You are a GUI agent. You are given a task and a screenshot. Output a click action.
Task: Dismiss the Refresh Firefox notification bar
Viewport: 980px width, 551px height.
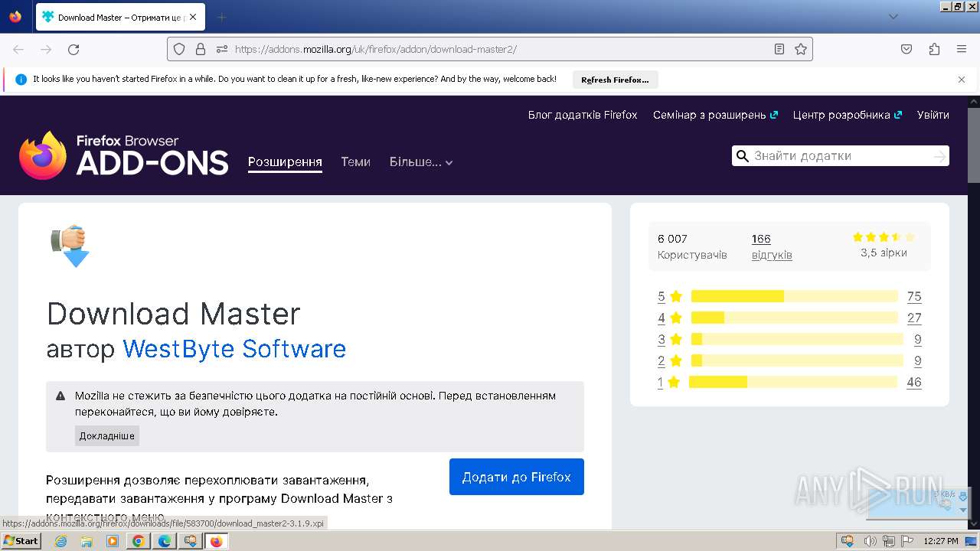(x=962, y=80)
